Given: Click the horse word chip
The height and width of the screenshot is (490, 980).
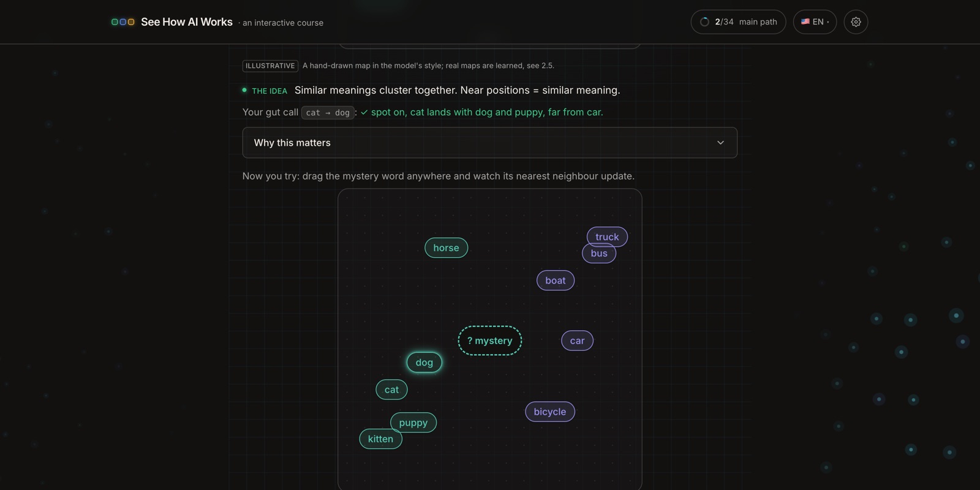Looking at the screenshot, I should 446,247.
